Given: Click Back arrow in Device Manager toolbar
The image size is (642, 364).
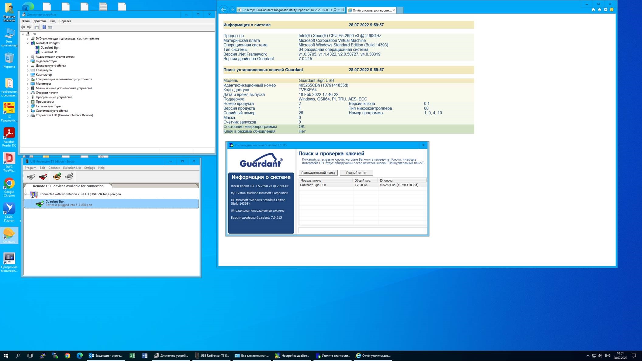Looking at the screenshot, I should [x=23, y=27].
